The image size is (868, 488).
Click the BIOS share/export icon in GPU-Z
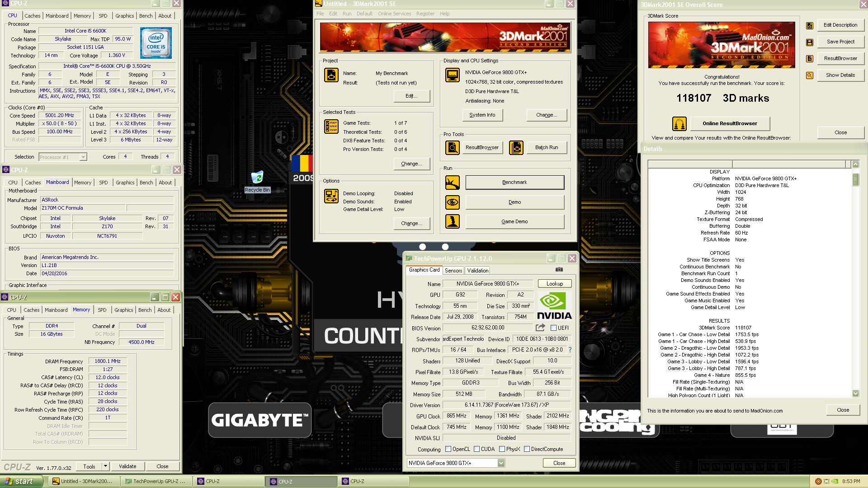(541, 328)
